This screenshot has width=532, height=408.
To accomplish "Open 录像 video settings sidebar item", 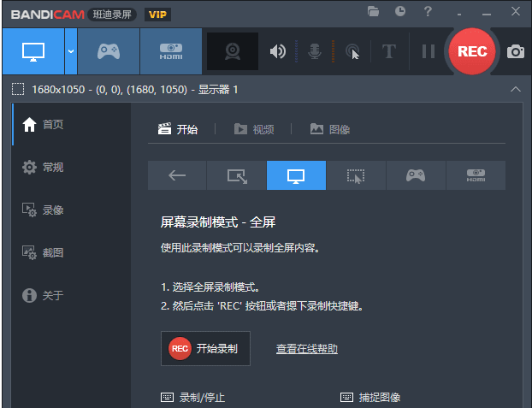I will coord(72,210).
